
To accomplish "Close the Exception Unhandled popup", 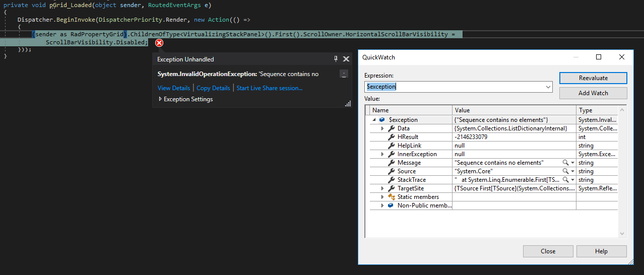I will [x=346, y=59].
